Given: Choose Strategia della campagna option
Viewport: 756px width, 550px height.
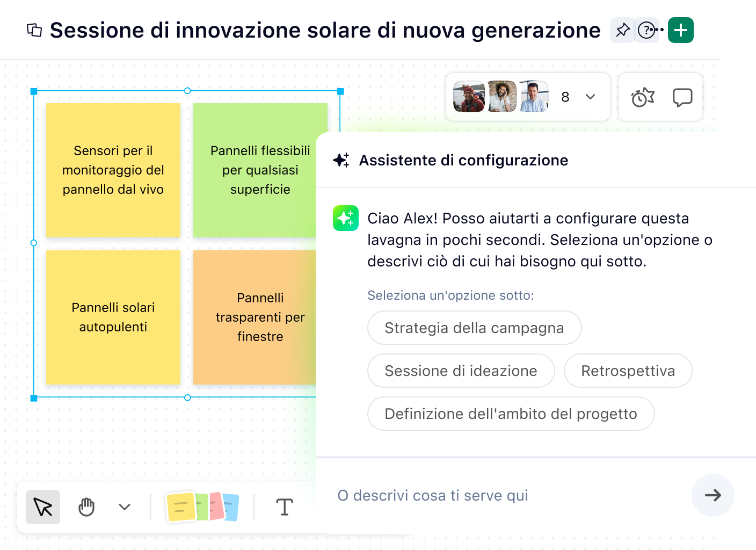Looking at the screenshot, I should tap(474, 328).
